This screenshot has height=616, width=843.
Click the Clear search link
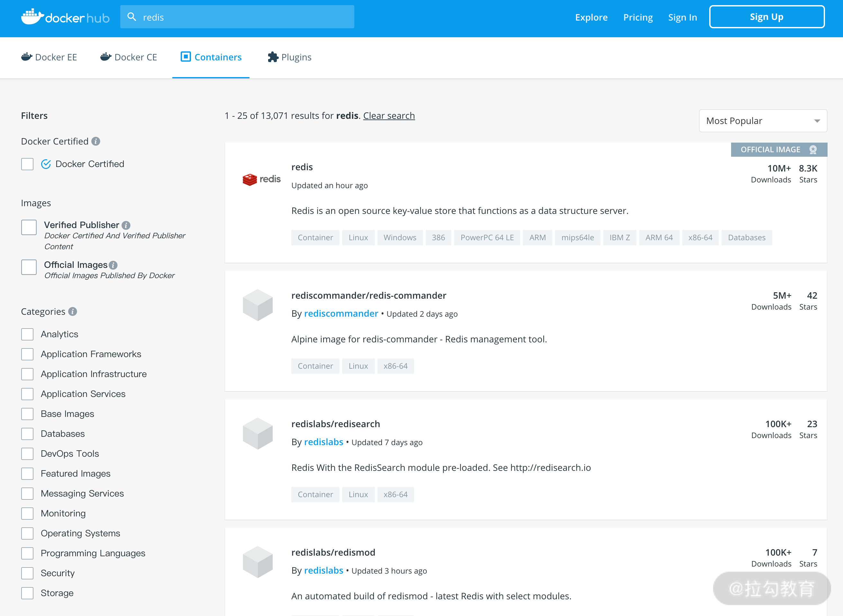[389, 116]
